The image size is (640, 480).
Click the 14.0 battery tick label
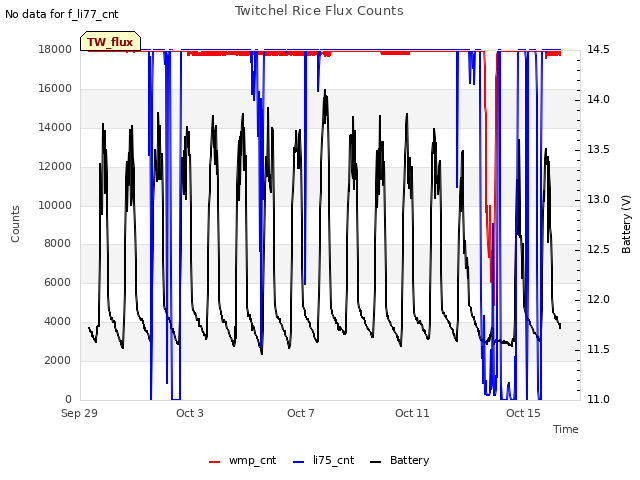598,100
